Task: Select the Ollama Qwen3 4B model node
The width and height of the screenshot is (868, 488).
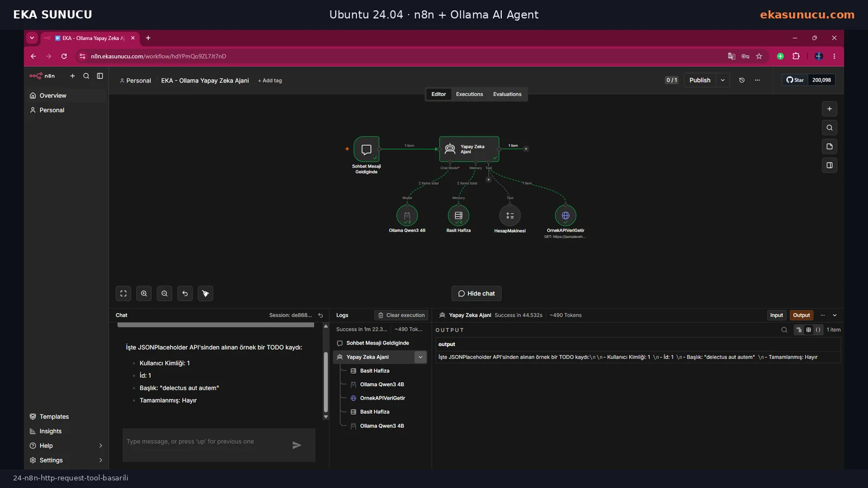Action: [407, 215]
